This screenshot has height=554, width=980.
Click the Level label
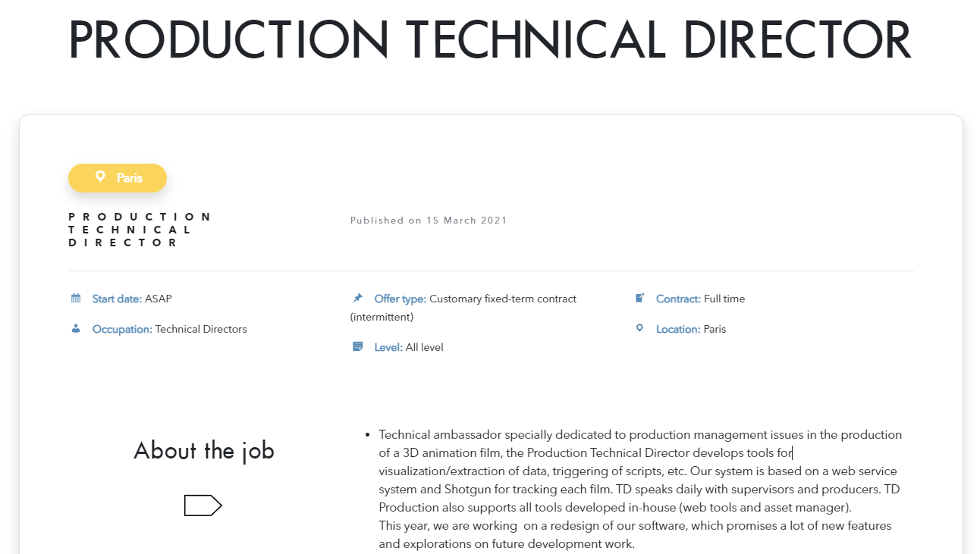point(388,347)
